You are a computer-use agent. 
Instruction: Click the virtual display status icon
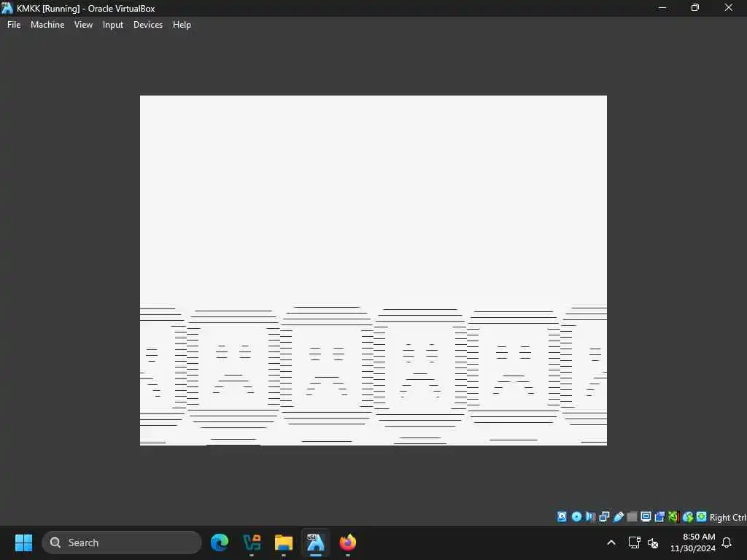tap(646, 517)
